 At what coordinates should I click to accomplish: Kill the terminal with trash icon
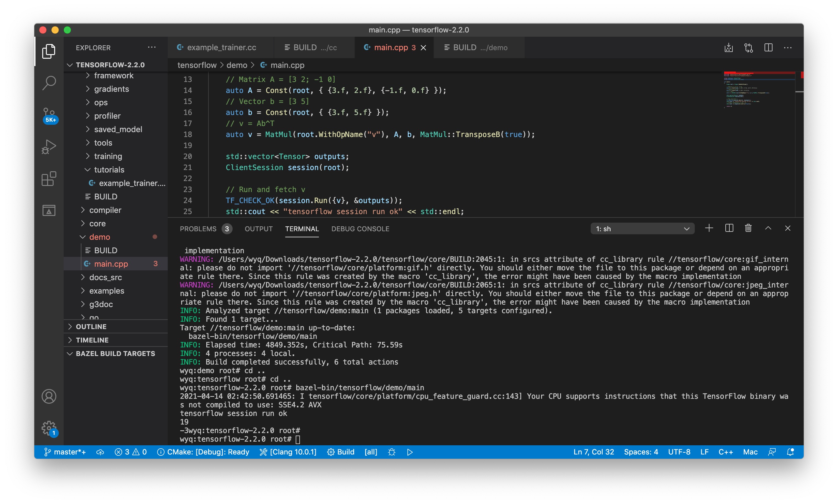[x=748, y=228]
